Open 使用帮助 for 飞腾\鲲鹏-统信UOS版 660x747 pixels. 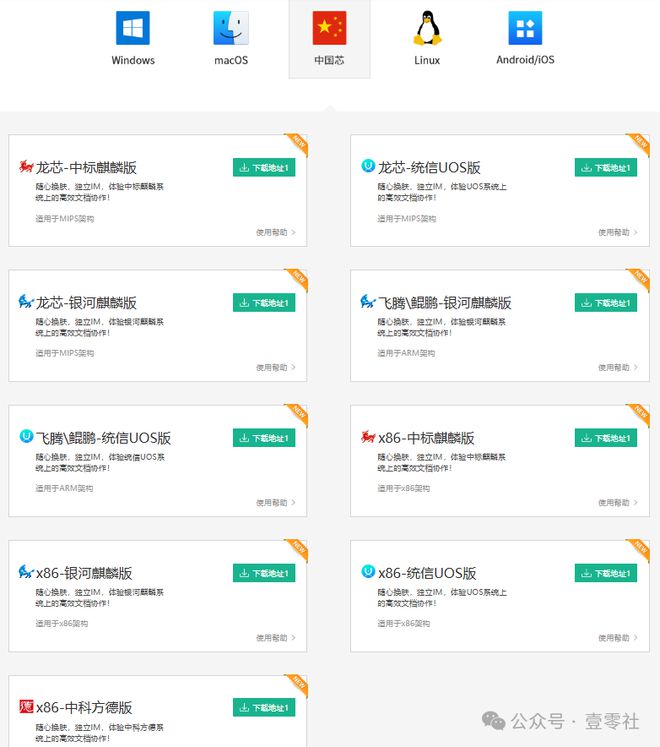coord(276,503)
